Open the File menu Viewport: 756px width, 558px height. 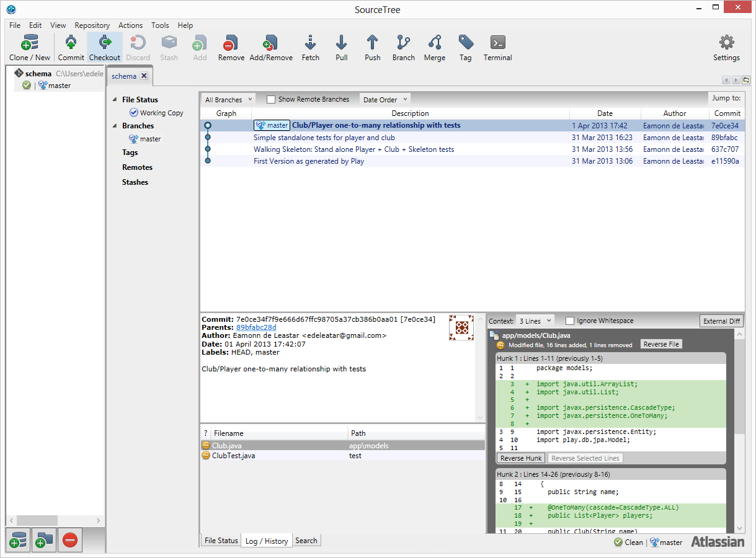pyautogui.click(x=15, y=25)
